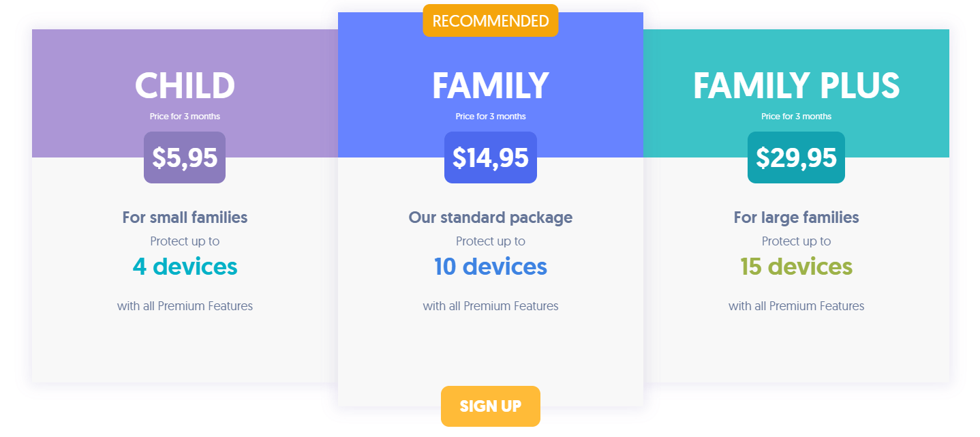Click 'Price for 3 months' under CHILD
The height and width of the screenshot is (437, 980).
pyautogui.click(x=185, y=117)
